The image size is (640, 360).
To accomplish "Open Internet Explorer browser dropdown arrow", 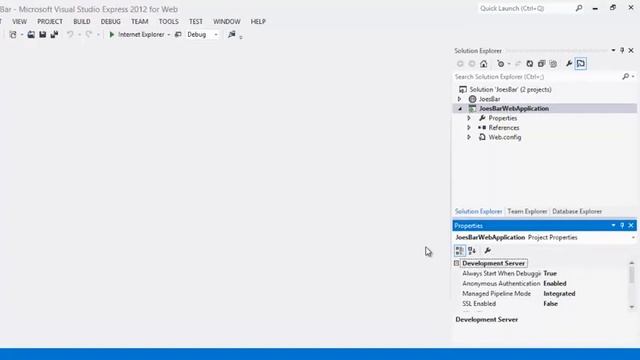I will [x=169, y=35].
